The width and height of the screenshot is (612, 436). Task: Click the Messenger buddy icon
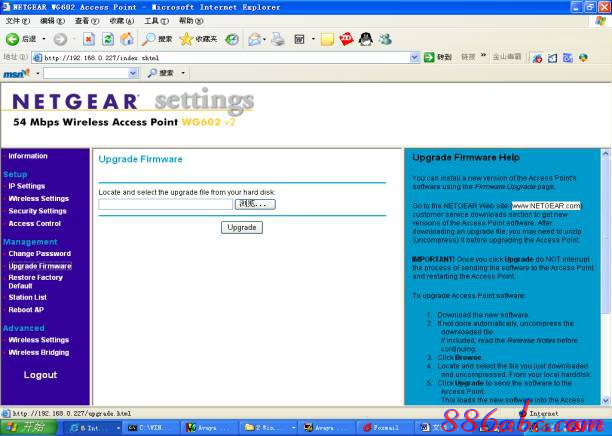coord(385,39)
